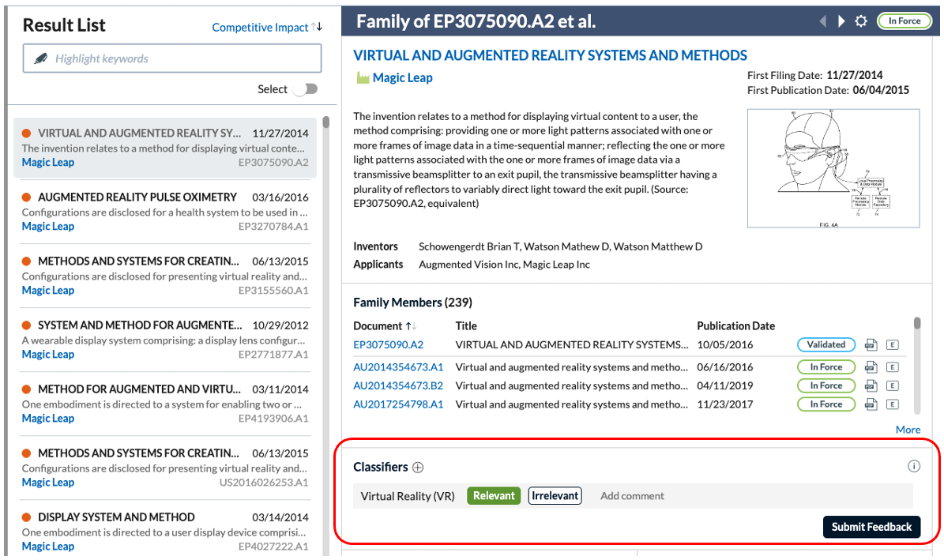944x560 pixels.
Task: Sort family members by Document arrow
Action: (411, 325)
